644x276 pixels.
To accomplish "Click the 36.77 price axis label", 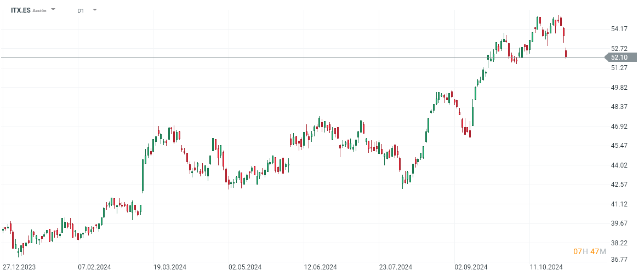I will [x=619, y=260].
